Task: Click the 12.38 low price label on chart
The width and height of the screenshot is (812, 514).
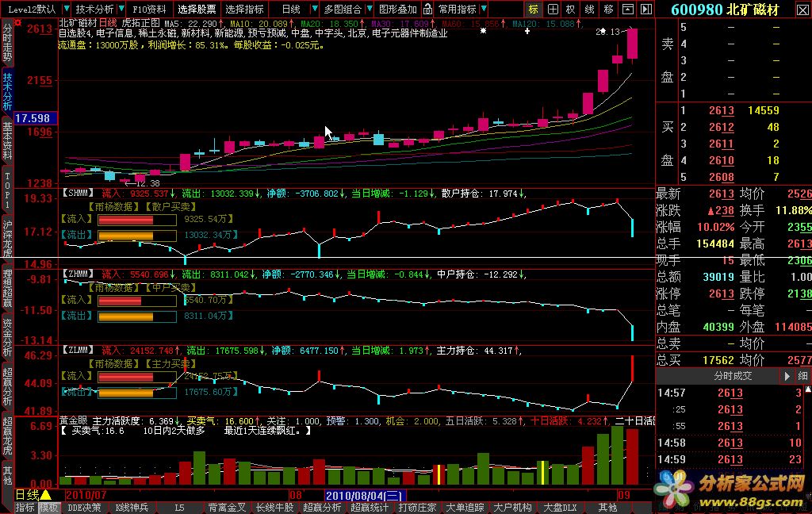Action: tap(147, 183)
